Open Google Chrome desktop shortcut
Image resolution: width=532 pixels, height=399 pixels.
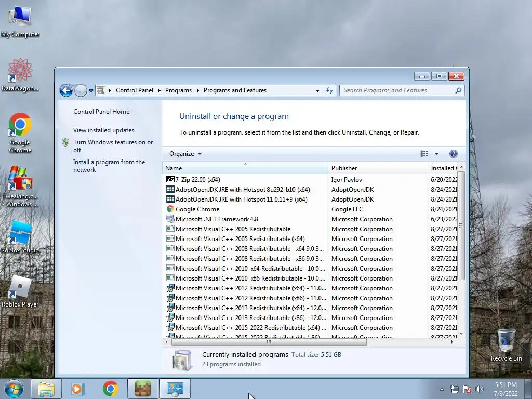tap(20, 132)
